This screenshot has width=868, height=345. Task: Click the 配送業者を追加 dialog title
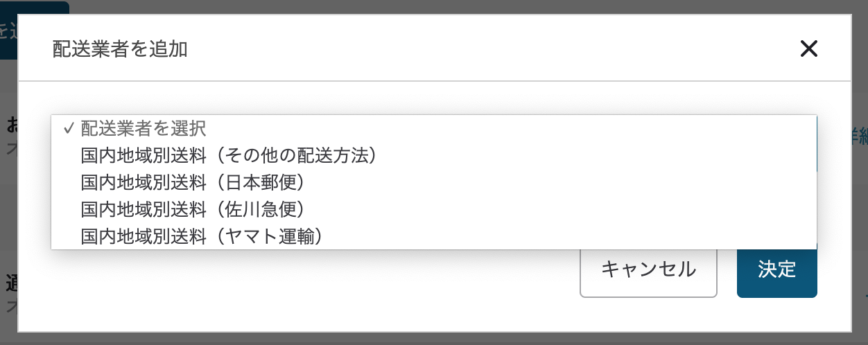point(120,49)
